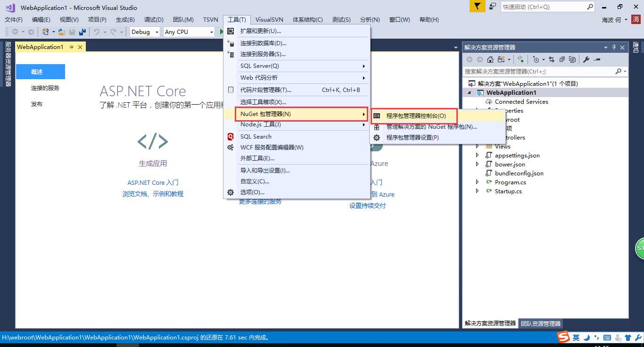The width and height of the screenshot is (644, 347).
Task: Open ASP.NET Core 入门 link
Action: [153, 182]
